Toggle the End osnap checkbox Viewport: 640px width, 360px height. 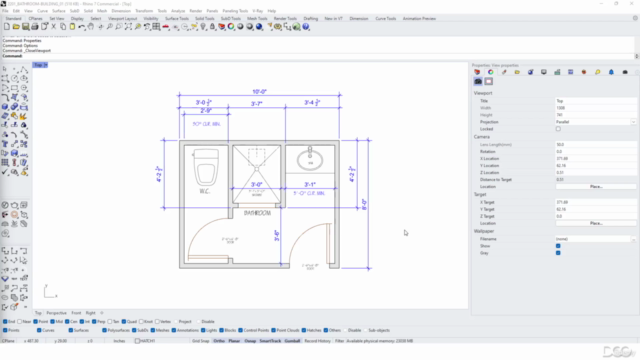5,322
